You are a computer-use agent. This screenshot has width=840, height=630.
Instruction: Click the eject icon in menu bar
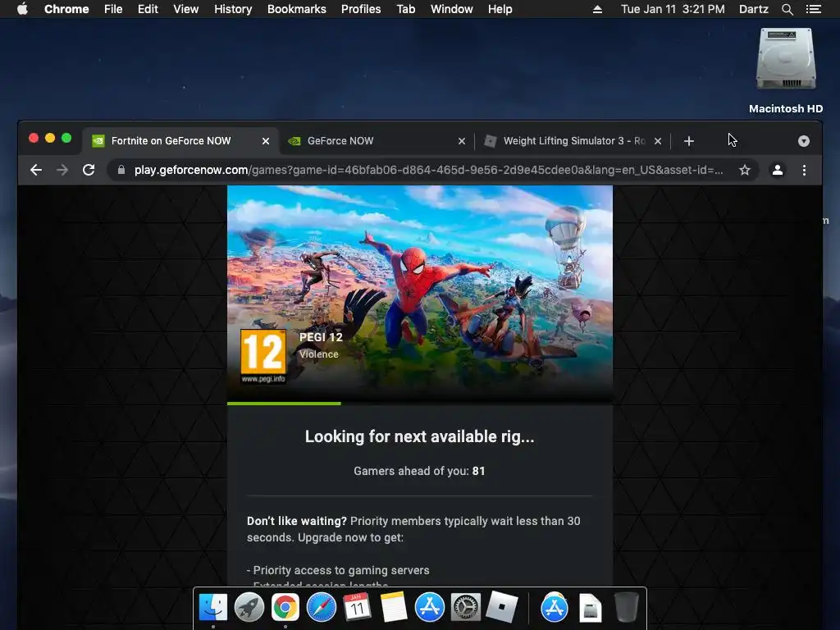[597, 9]
